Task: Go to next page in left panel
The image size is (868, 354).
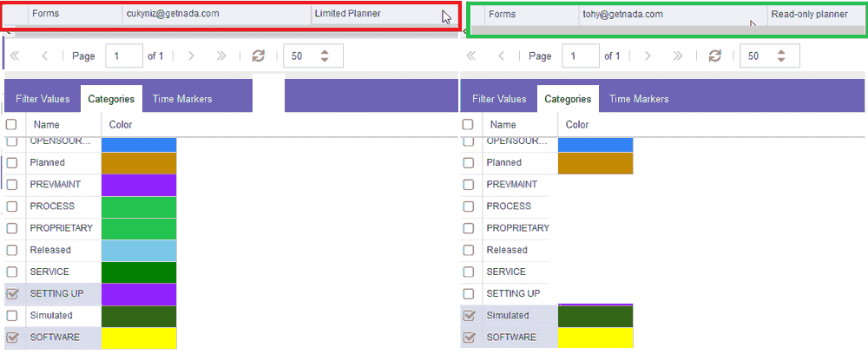Action: (x=191, y=56)
